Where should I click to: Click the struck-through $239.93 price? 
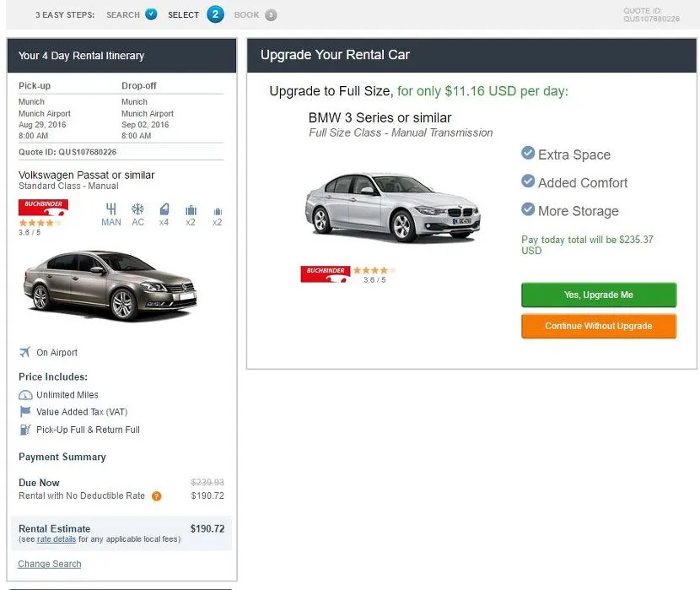(x=207, y=482)
